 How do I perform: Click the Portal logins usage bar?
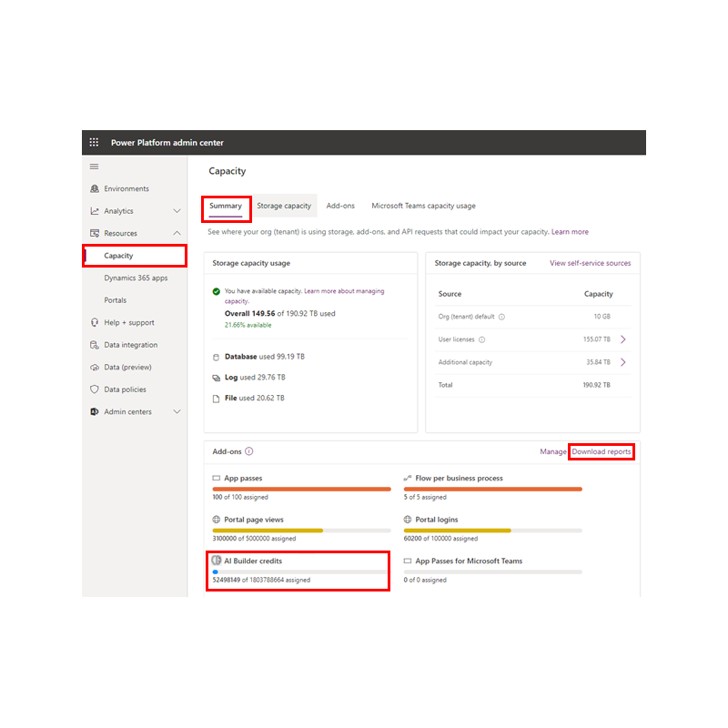493,531
